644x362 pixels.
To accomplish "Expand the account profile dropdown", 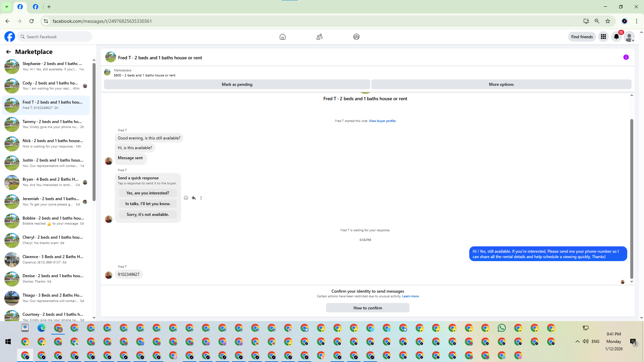I will pyautogui.click(x=630, y=37).
